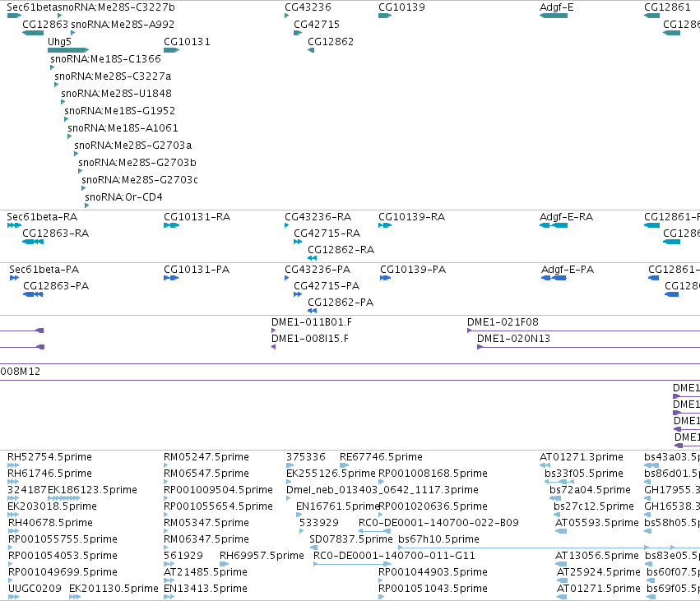700x601 pixels.
Task: Click the CG12862 gene label
Action: click(331, 42)
